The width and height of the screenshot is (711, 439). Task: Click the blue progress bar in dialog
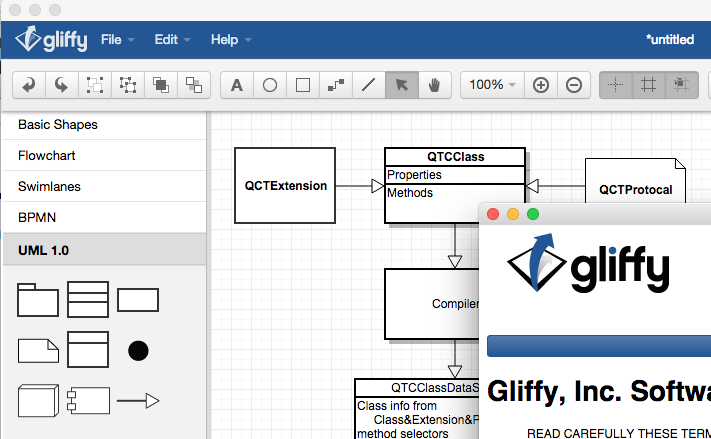(599, 346)
